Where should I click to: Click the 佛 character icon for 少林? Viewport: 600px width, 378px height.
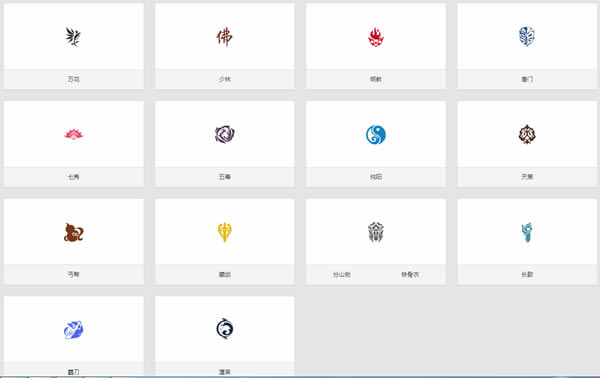[x=224, y=37]
